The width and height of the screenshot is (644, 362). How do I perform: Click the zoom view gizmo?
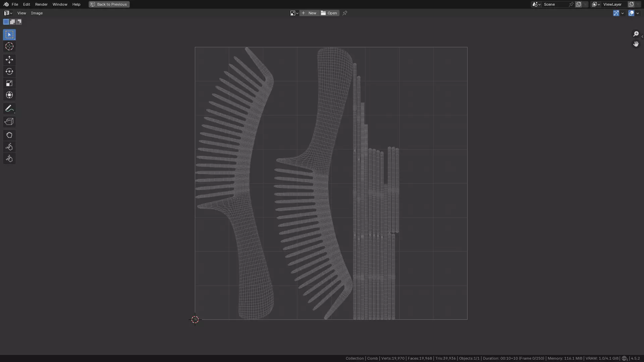point(636,34)
